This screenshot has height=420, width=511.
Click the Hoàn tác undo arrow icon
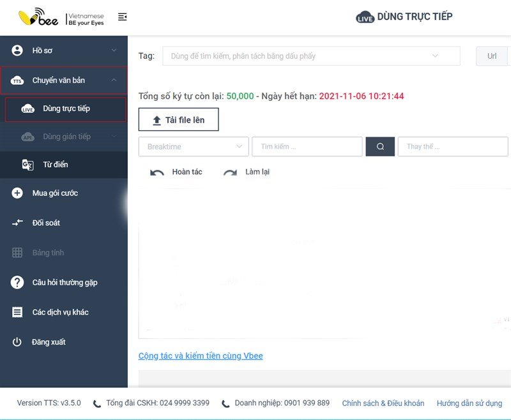(x=156, y=172)
